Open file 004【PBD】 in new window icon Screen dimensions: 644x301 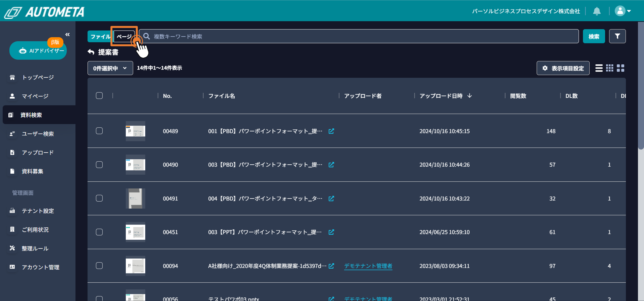pos(331,199)
